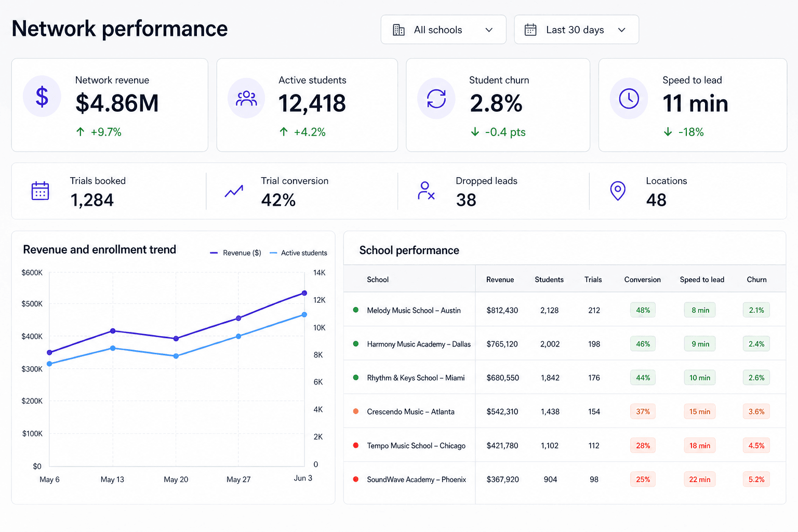The image size is (798, 532).
Task: Click the up arrow beside +4.2%
Action: 284,132
